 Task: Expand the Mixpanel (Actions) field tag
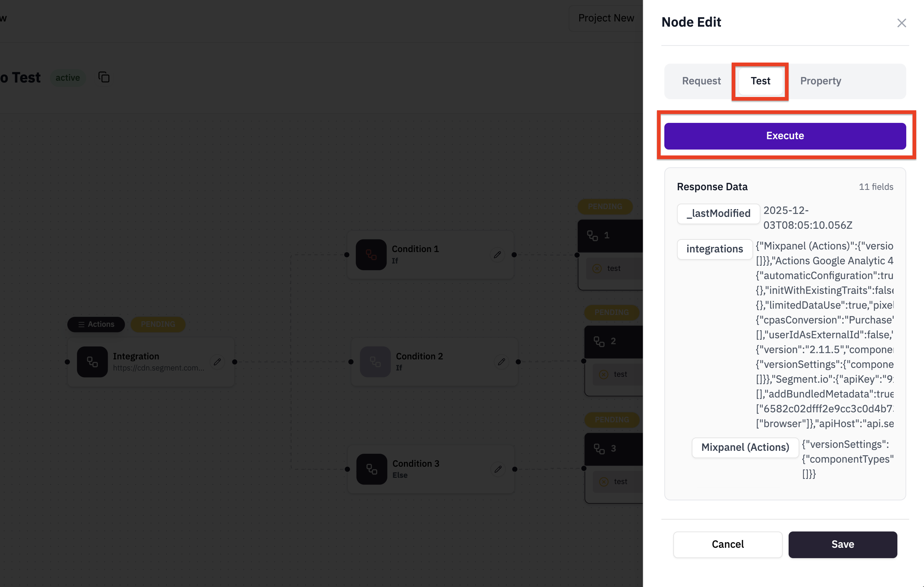(x=745, y=447)
